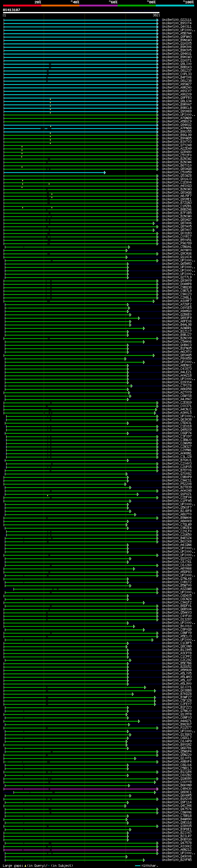The height and width of the screenshot is (868, 197).
Task: Select the AV413107 query name
Action: click(11, 10)
